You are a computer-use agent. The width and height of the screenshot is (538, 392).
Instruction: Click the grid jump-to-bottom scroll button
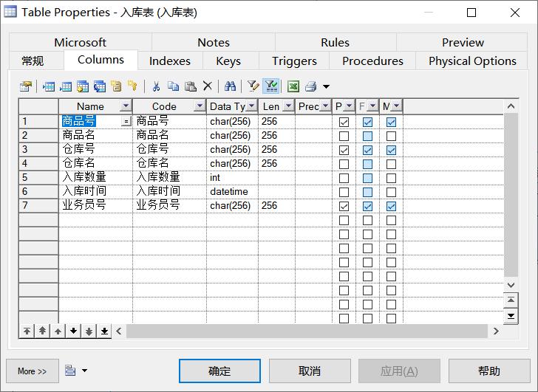pyautogui.click(x=511, y=316)
